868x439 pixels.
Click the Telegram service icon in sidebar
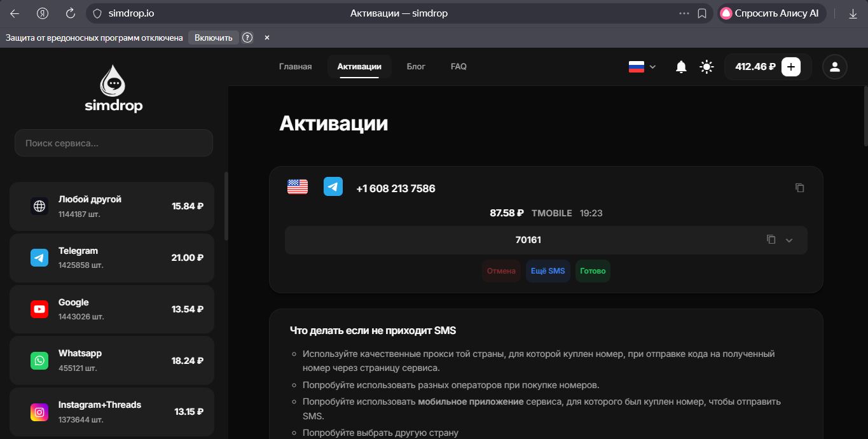[39, 258]
